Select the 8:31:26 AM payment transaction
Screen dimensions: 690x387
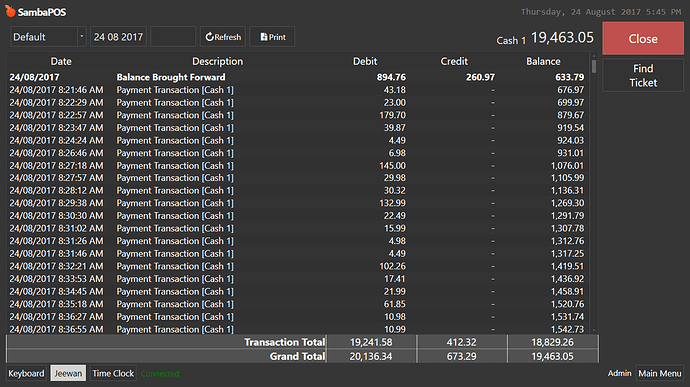(x=297, y=241)
